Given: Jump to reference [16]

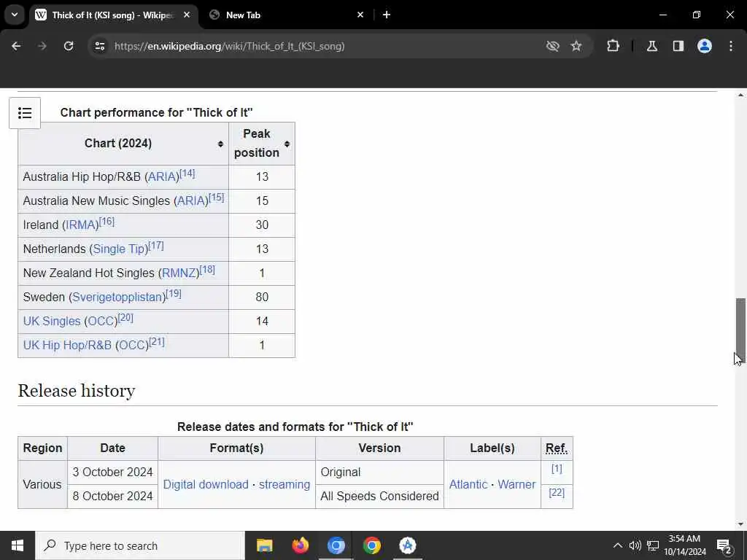Looking at the screenshot, I should click(107, 222).
